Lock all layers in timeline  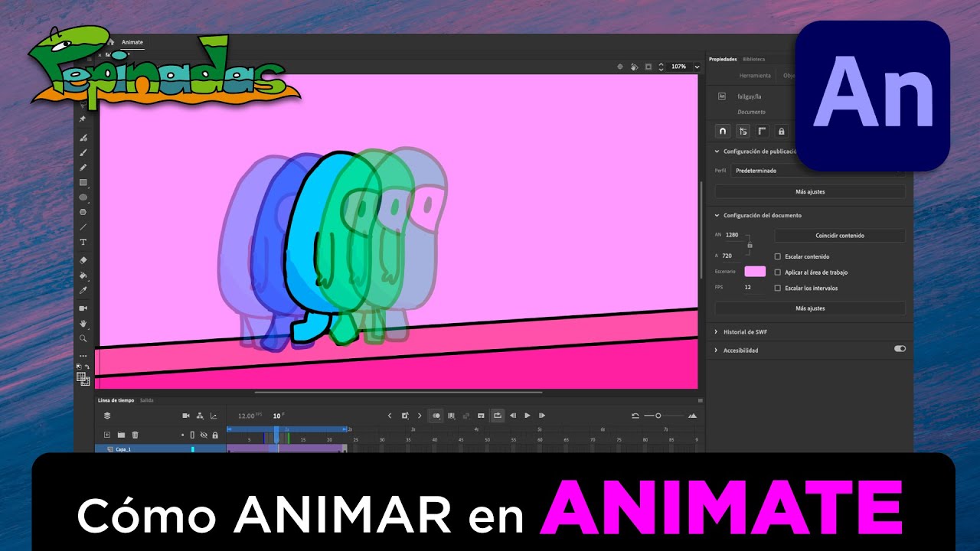coord(215,435)
